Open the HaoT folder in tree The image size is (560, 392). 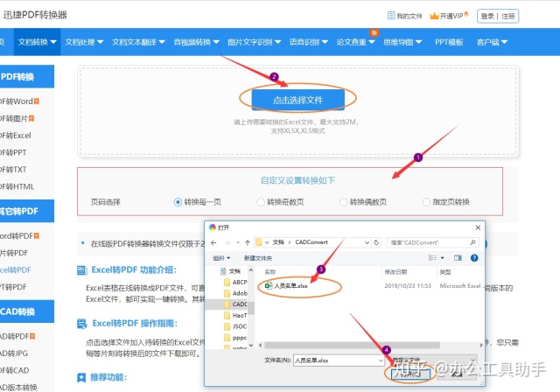coord(235,315)
